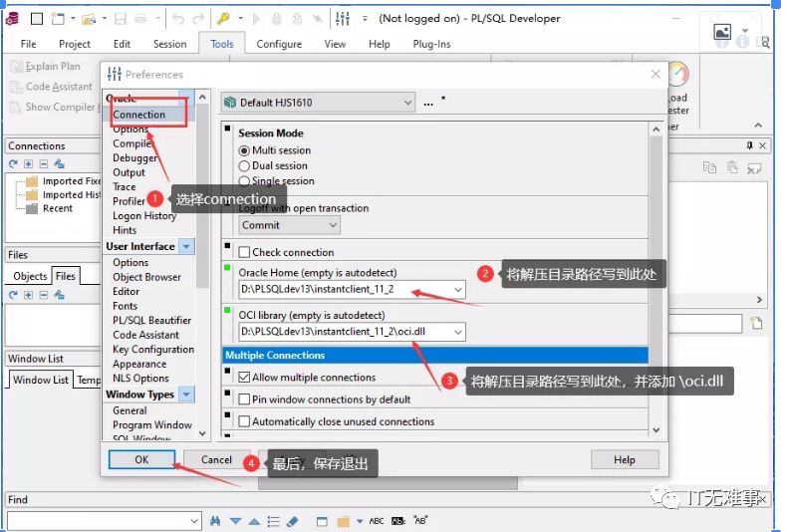Pin the Connections panel with pushpin icon
Screen dimensions: 786x532
(x=749, y=145)
